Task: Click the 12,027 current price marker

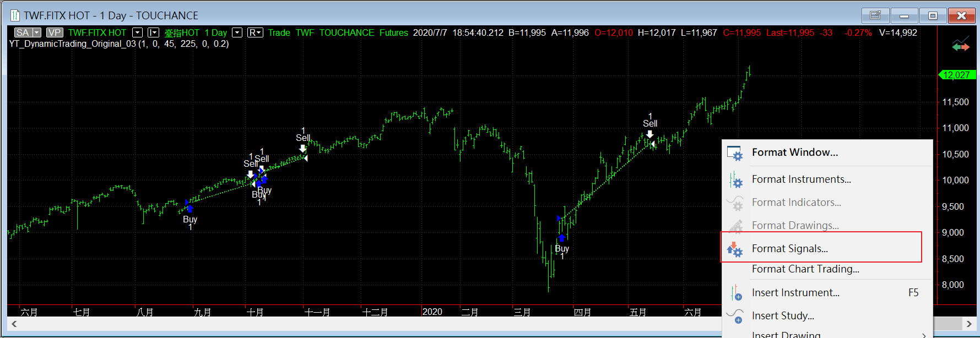Action: click(x=957, y=75)
